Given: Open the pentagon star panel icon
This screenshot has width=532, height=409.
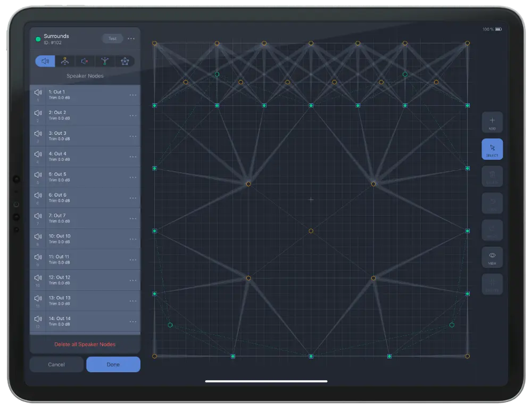Looking at the screenshot, I should pos(124,61).
